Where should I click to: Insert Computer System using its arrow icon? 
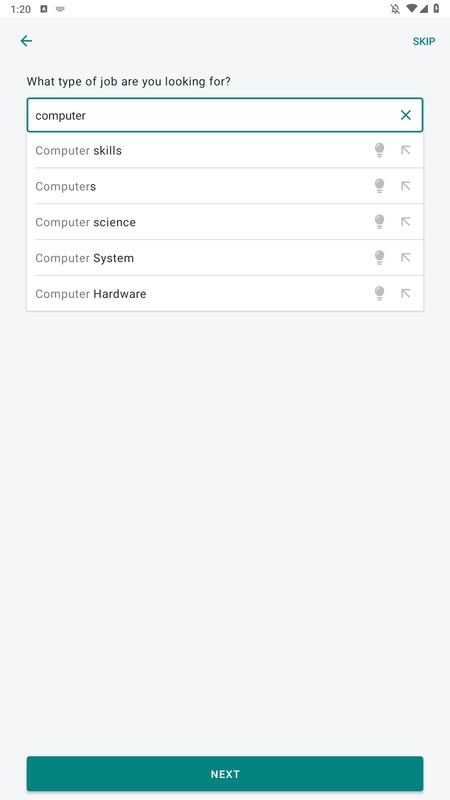(406, 257)
